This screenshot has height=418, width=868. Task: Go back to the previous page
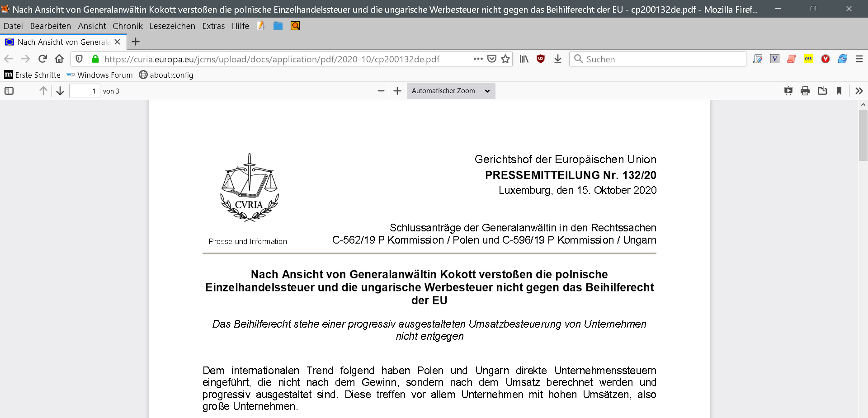coord(9,59)
